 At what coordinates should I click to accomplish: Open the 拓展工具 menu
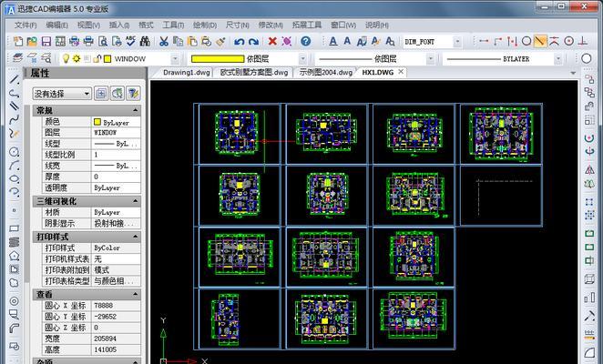coord(306,25)
